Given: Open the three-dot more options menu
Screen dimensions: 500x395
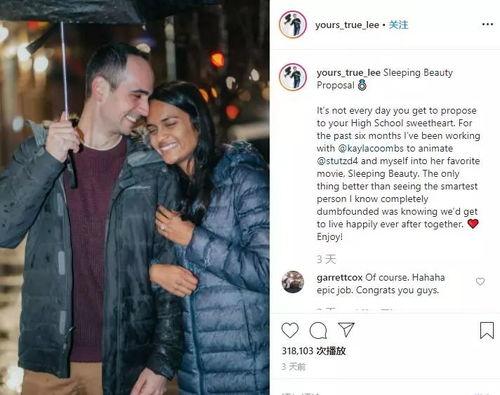Looking at the screenshot, I should coord(487,24).
